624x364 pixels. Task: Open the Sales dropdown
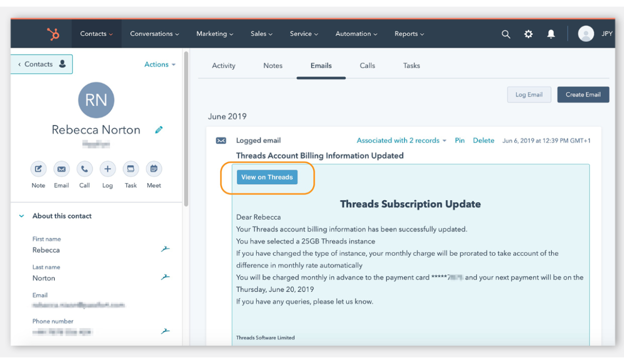point(262,34)
